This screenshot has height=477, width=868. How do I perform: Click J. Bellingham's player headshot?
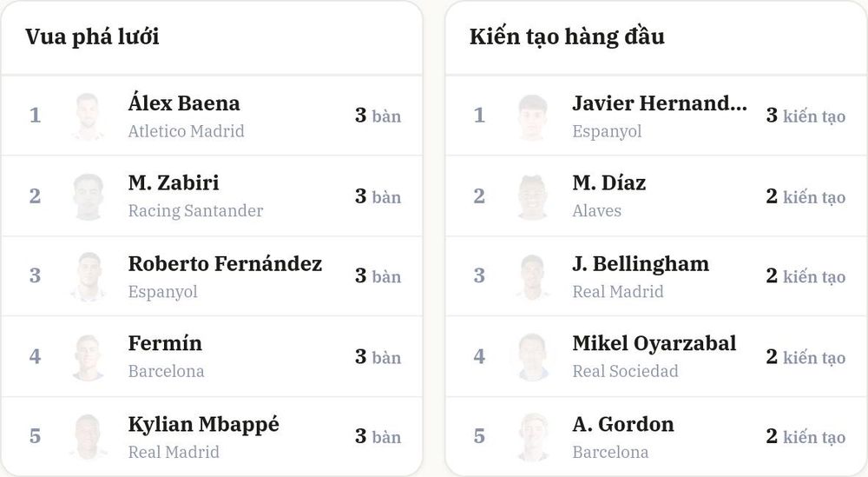point(533,276)
